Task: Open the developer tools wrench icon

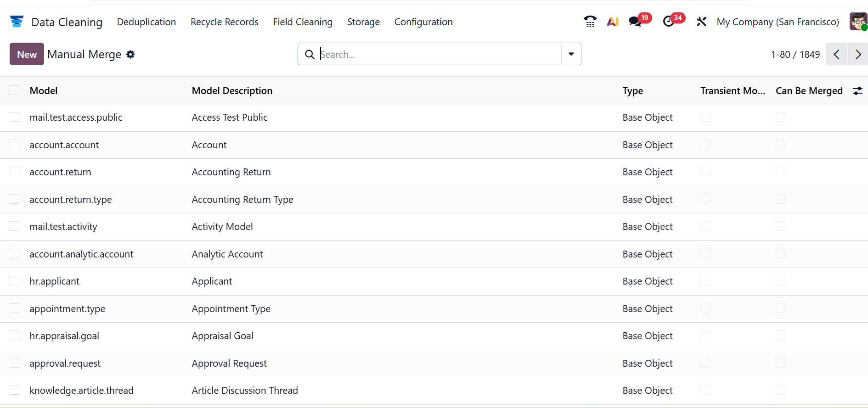Action: 701,22
